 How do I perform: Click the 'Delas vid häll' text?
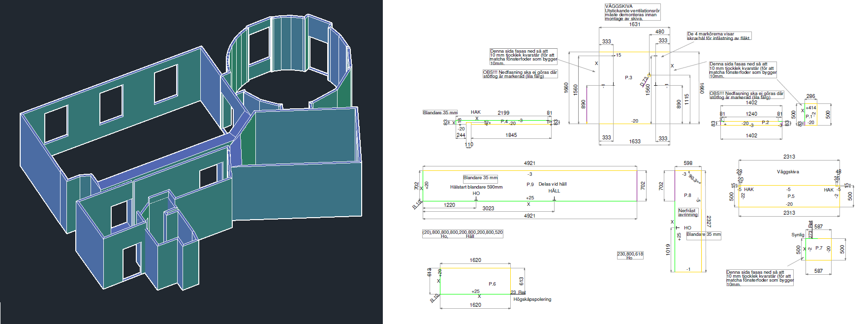552,184
